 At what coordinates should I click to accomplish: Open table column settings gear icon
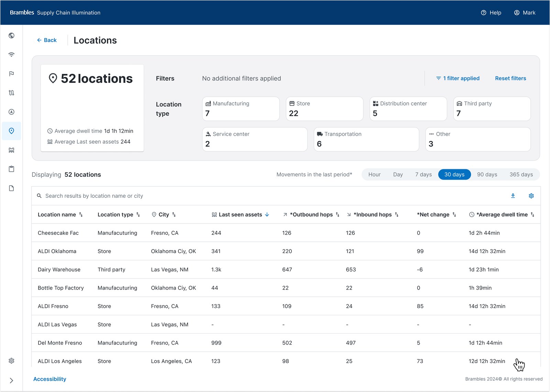(x=531, y=196)
